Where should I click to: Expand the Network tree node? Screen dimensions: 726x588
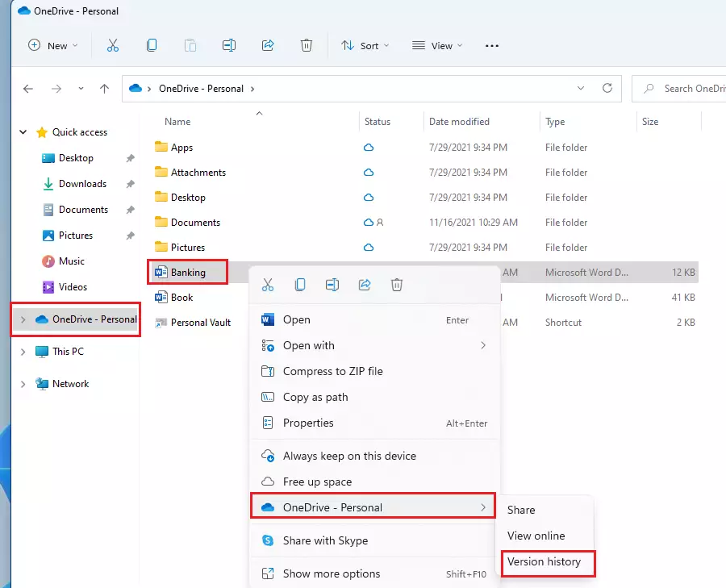[x=23, y=384]
